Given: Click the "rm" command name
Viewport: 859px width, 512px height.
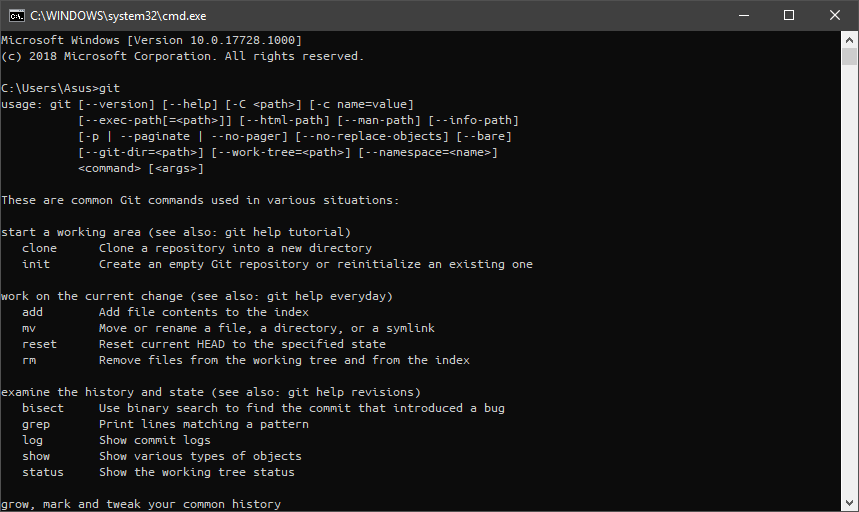Looking at the screenshot, I should tap(29, 360).
